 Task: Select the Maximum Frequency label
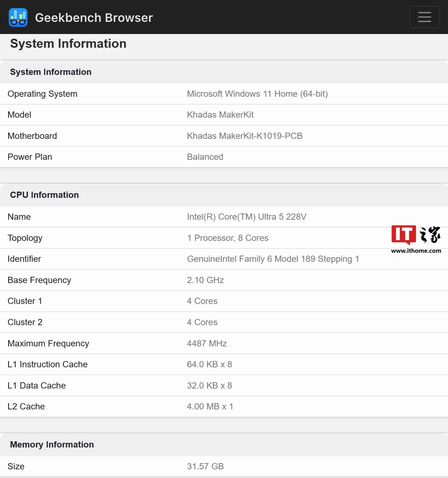coord(48,344)
